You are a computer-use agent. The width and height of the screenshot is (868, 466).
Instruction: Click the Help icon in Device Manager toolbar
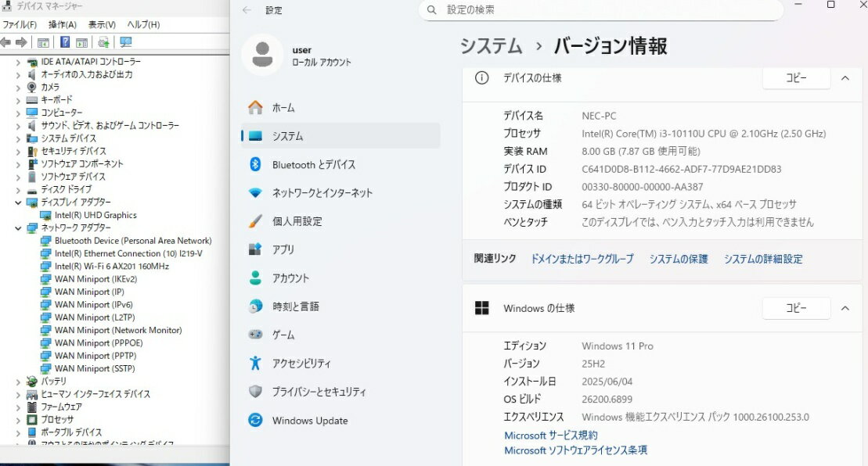[x=65, y=42]
